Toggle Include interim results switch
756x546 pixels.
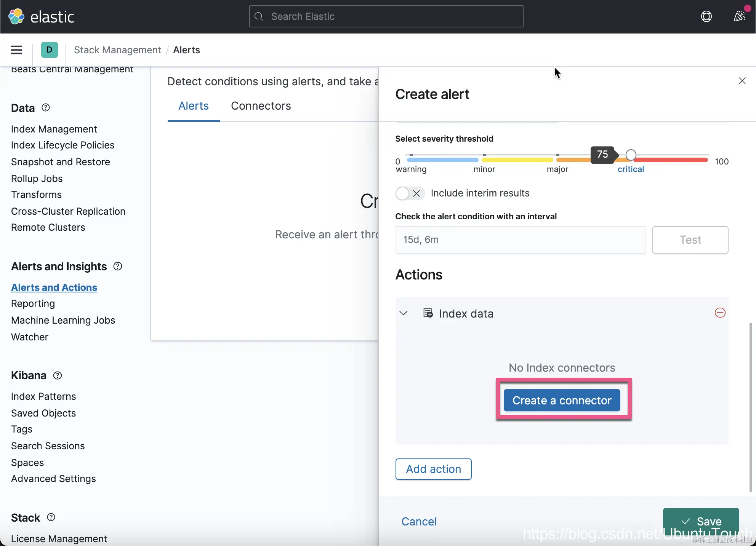coord(409,193)
